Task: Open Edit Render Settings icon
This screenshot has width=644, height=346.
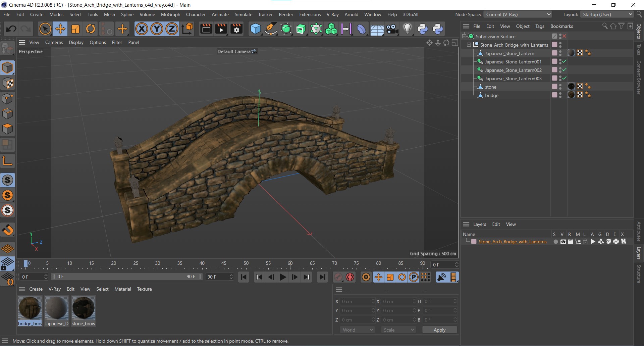Action: (x=236, y=29)
